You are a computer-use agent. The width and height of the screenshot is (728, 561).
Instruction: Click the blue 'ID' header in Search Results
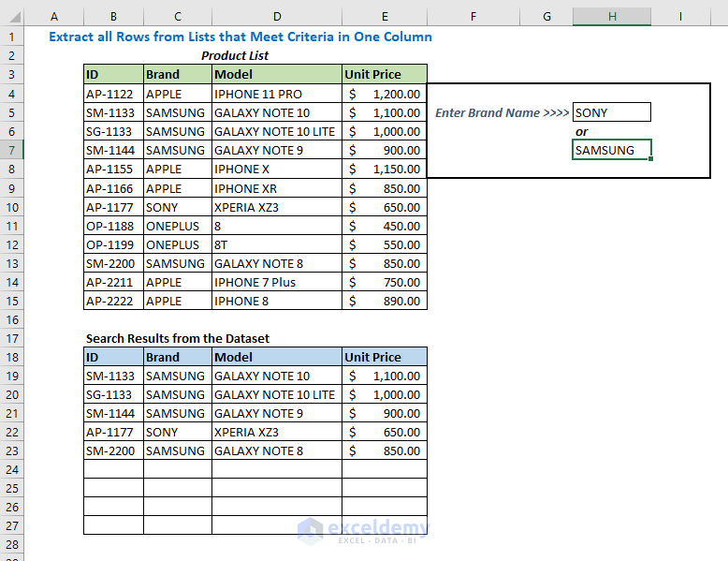114,357
